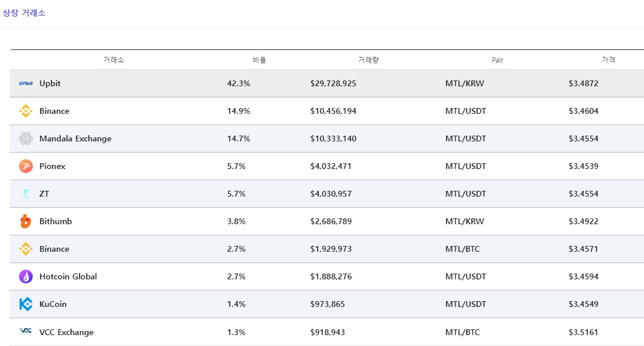Select the 3.8% ratio cell

(x=236, y=221)
